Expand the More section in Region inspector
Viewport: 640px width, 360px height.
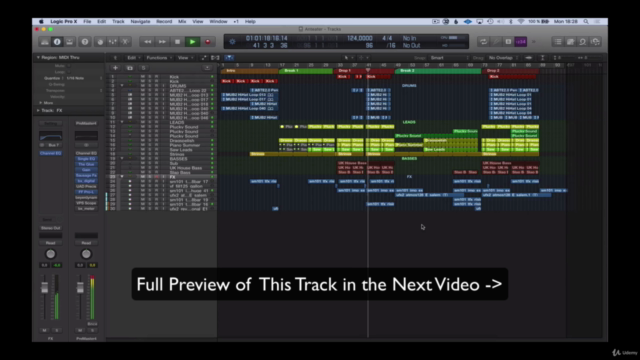coord(40,103)
